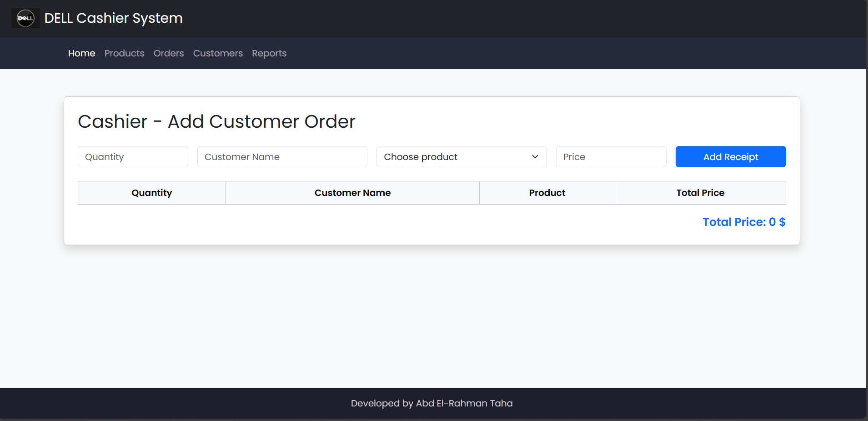
Task: Open the Choose product dropdown
Action: coord(462,156)
